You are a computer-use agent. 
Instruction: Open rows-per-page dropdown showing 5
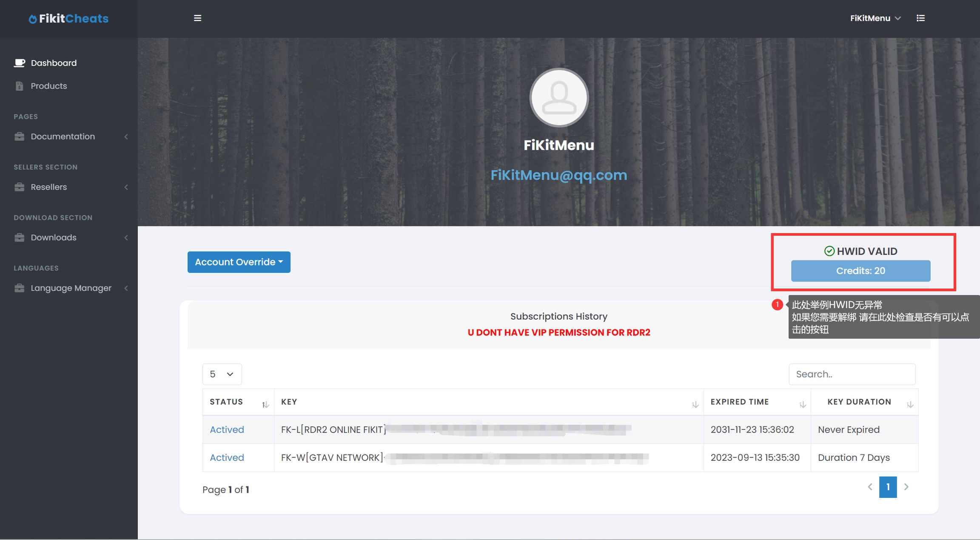coord(222,374)
